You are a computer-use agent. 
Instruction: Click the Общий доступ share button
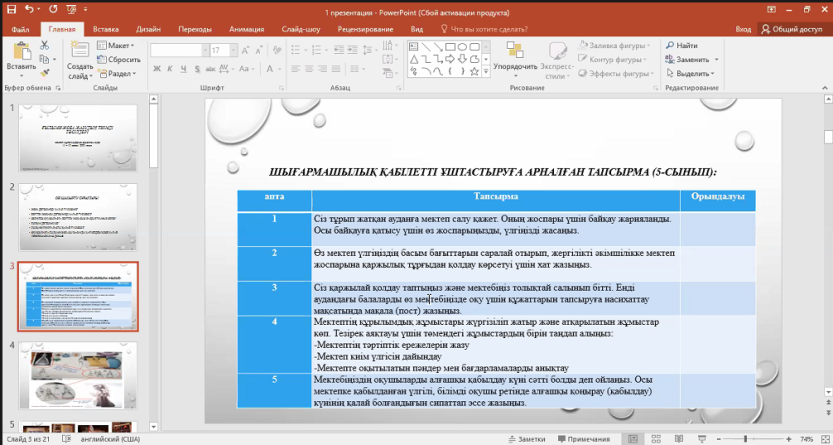coord(794,30)
